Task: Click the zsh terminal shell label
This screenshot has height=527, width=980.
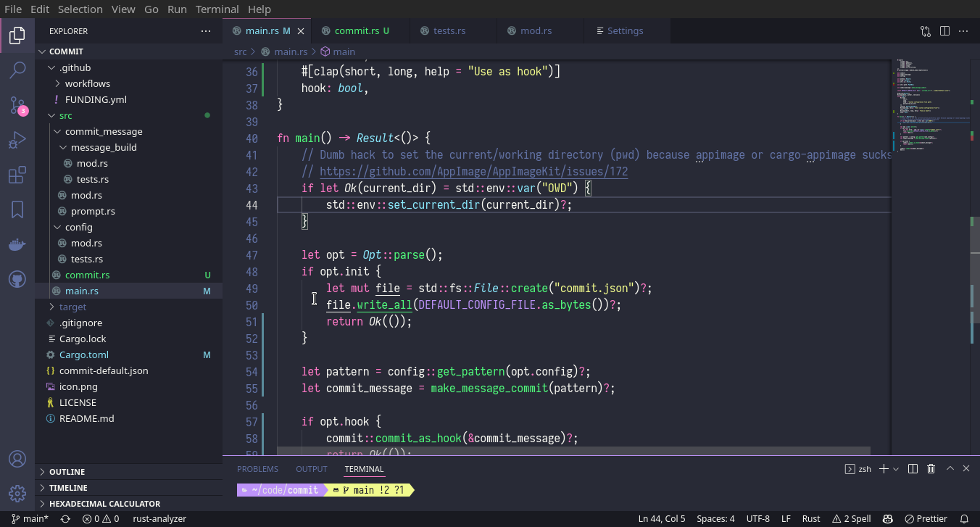Action: point(858,469)
